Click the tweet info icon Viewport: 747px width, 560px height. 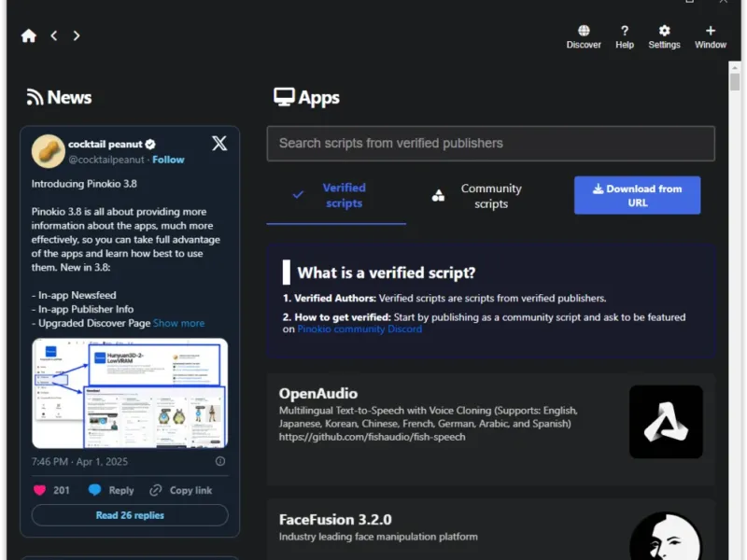tap(220, 461)
